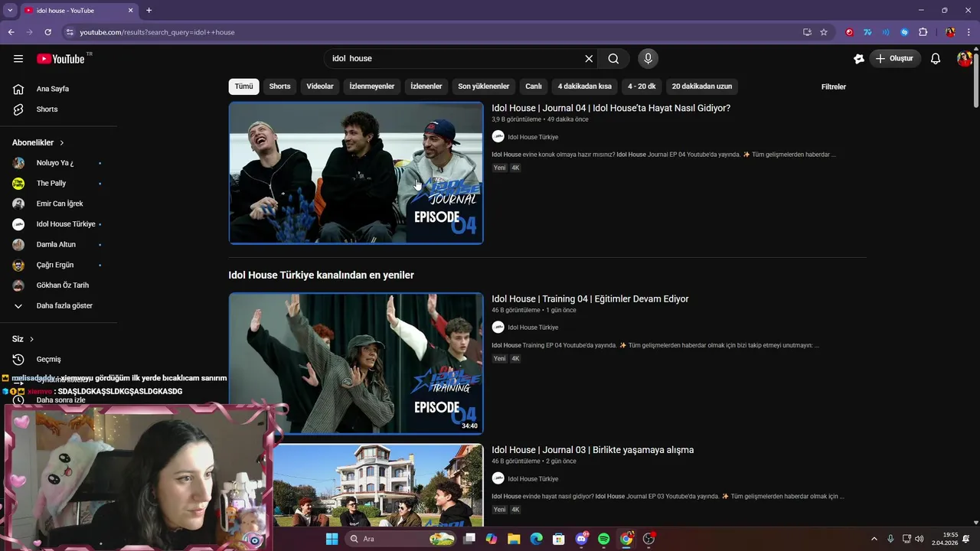Select the Son yüklenenler filter chip
This screenshot has height=551, width=980.
tap(484, 86)
